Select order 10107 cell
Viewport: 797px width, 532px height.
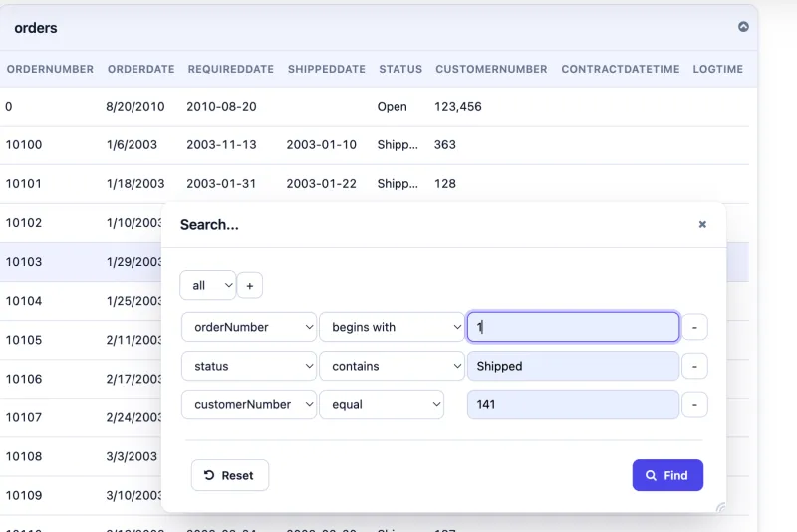click(x=24, y=417)
